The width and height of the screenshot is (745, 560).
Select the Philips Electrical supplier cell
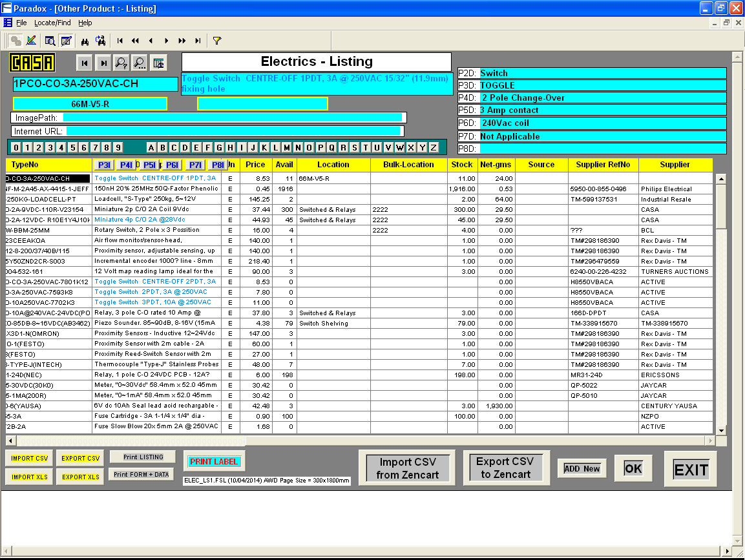click(675, 189)
